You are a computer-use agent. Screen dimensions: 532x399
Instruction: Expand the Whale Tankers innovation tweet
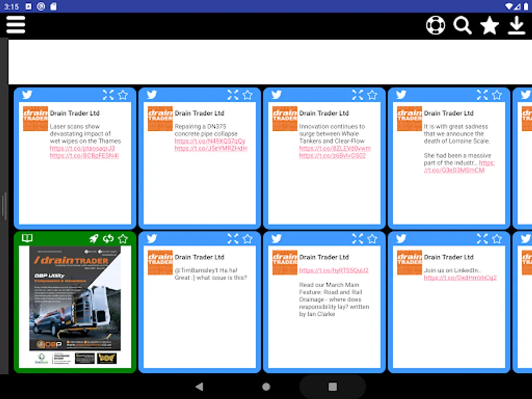[357, 94]
